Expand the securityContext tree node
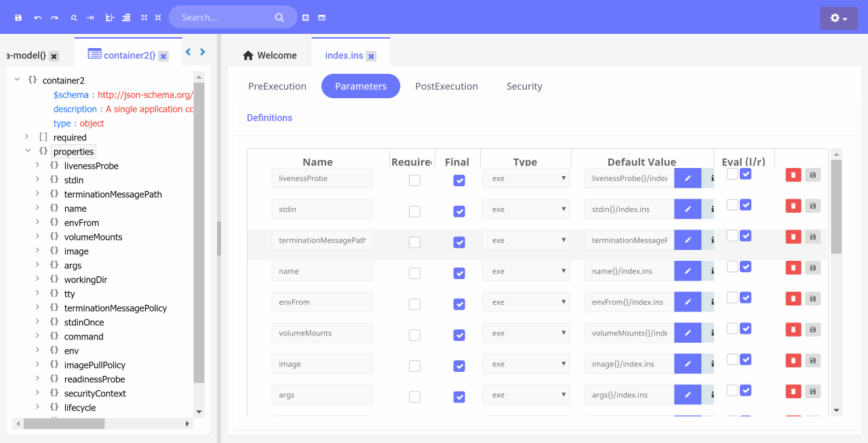Screen dimensions: 868x443 pos(38,394)
